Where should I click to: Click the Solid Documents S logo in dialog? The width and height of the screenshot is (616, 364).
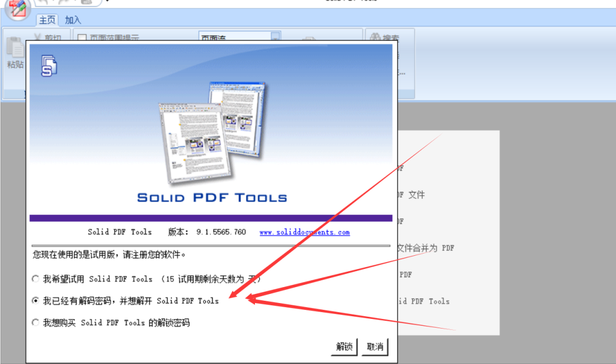[x=48, y=66]
